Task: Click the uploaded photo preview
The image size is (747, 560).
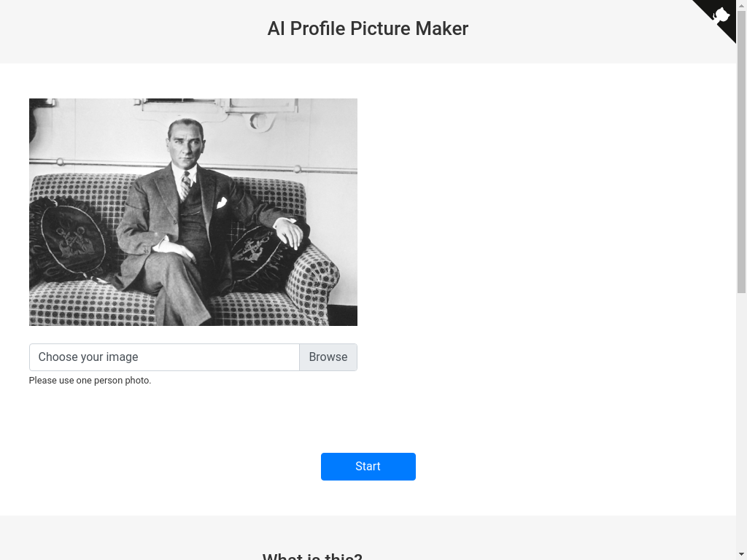Action: (x=193, y=212)
